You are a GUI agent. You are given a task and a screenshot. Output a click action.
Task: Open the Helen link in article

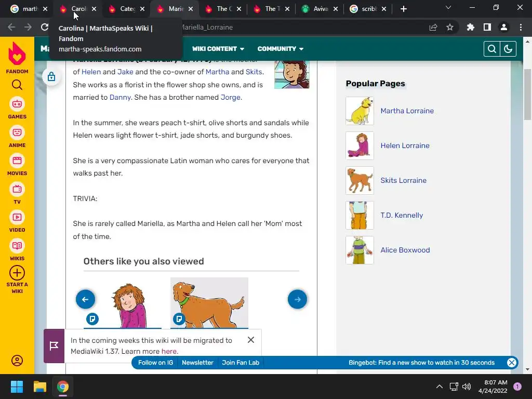(x=91, y=72)
